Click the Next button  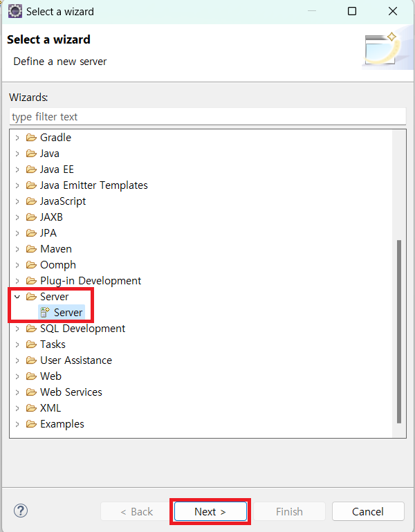point(210,511)
